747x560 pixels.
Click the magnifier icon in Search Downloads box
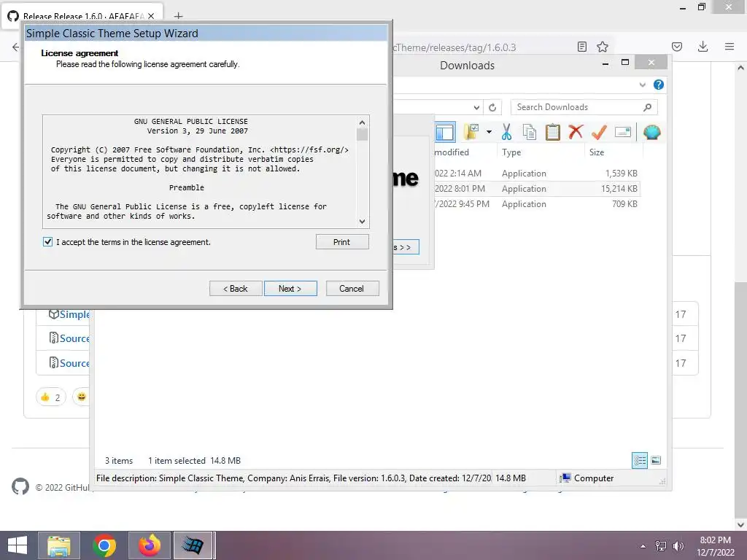[x=648, y=107]
